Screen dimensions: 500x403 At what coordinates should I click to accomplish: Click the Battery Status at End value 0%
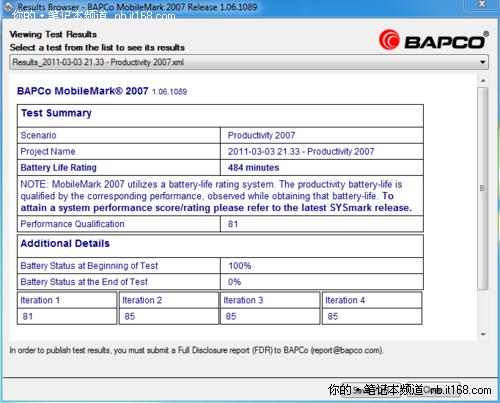point(234,282)
